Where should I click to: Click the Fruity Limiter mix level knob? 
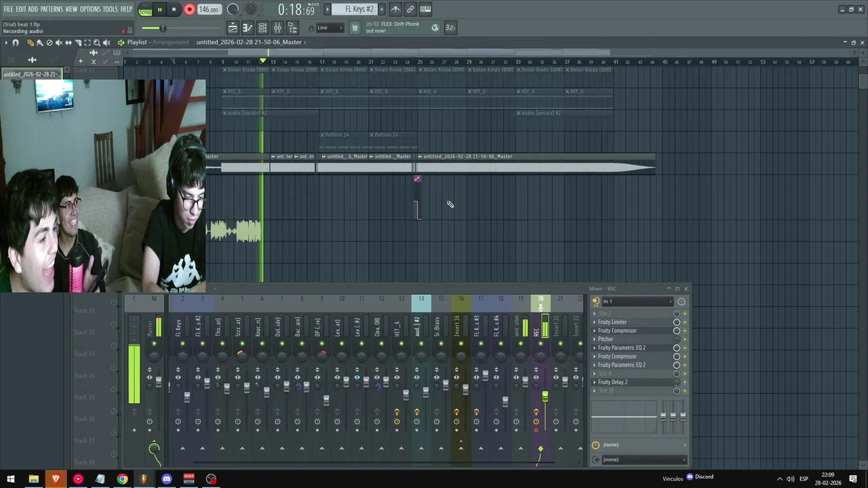(676, 322)
